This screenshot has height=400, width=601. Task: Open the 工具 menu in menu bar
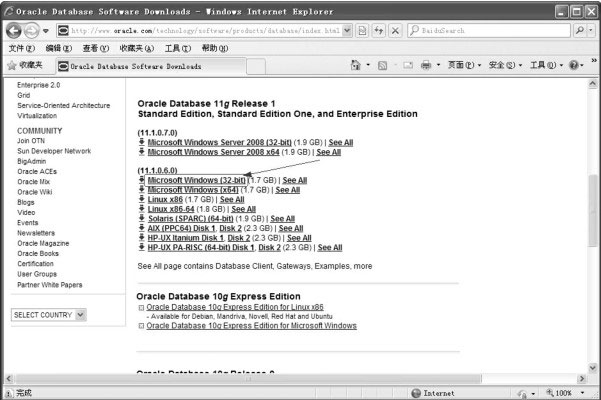point(178,48)
